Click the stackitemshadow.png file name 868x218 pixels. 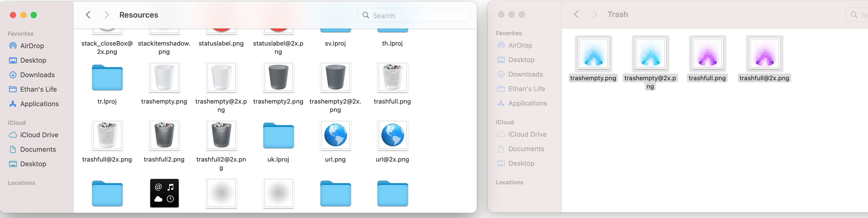(164, 47)
